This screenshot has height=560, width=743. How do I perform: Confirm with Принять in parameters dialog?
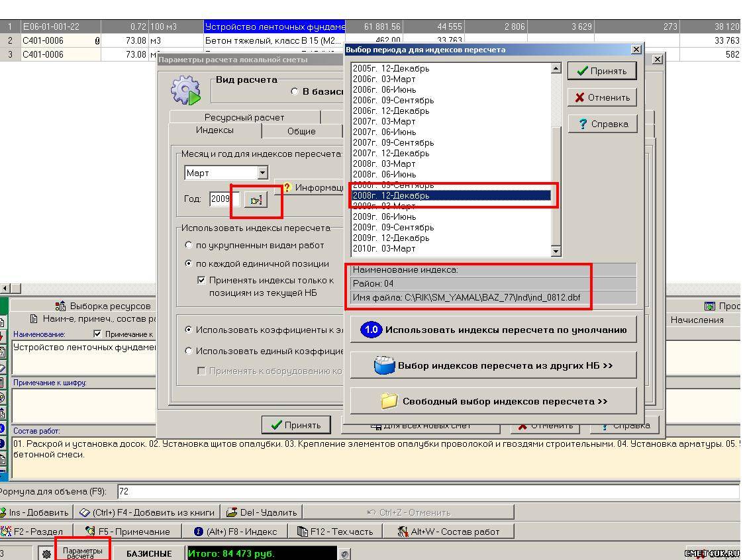click(296, 425)
